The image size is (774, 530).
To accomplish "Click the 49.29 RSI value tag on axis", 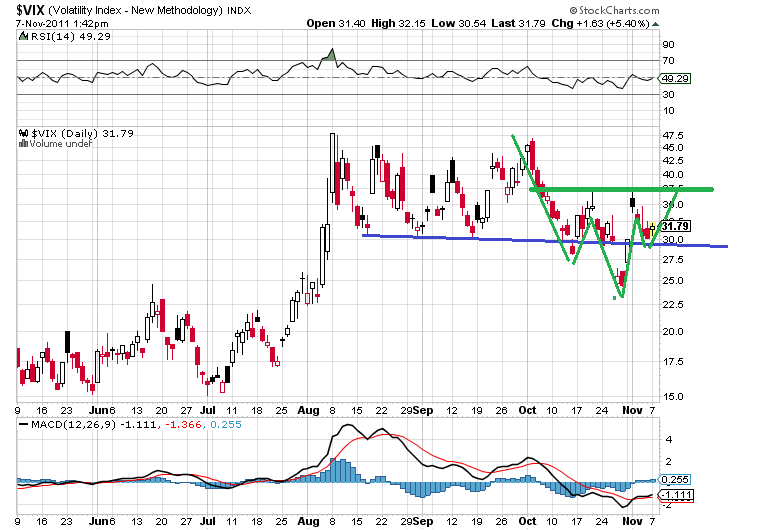I will click(675, 78).
